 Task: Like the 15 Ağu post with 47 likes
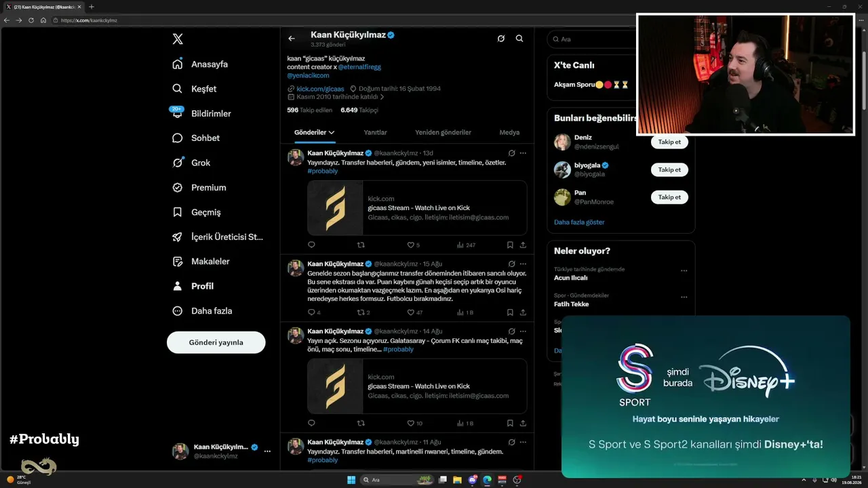(415, 312)
